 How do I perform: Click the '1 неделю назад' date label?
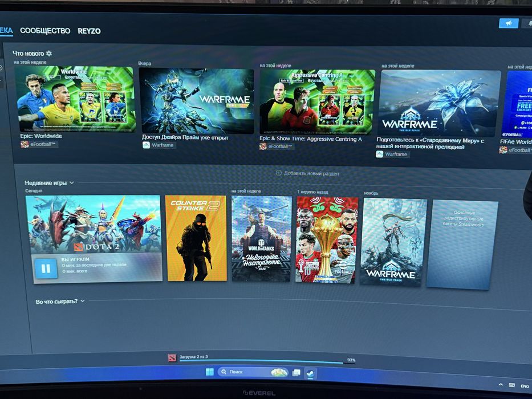click(313, 192)
